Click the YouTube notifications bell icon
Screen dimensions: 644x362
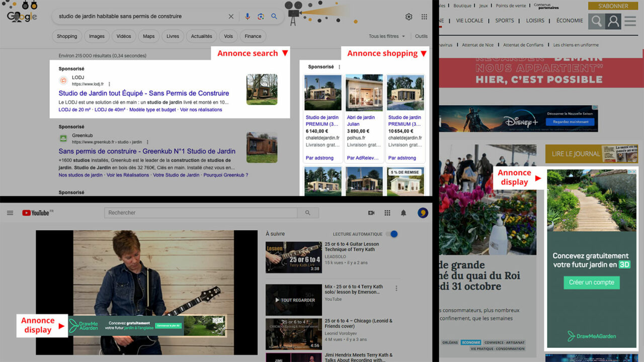tap(403, 213)
